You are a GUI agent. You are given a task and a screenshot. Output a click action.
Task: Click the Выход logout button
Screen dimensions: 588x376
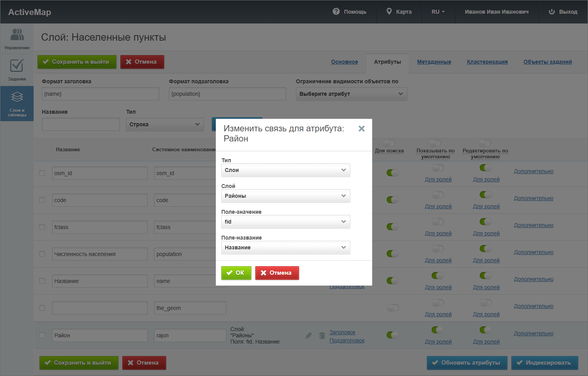coord(563,12)
